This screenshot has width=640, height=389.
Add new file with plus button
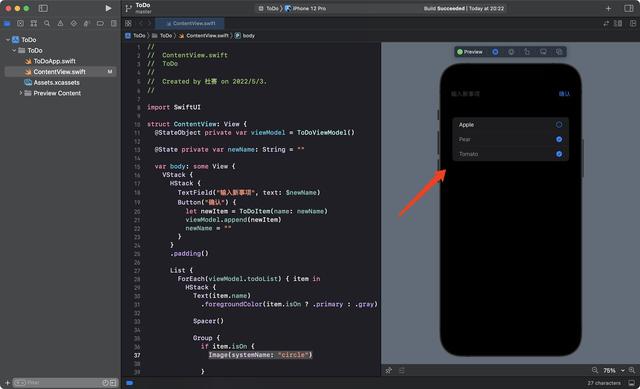7,383
